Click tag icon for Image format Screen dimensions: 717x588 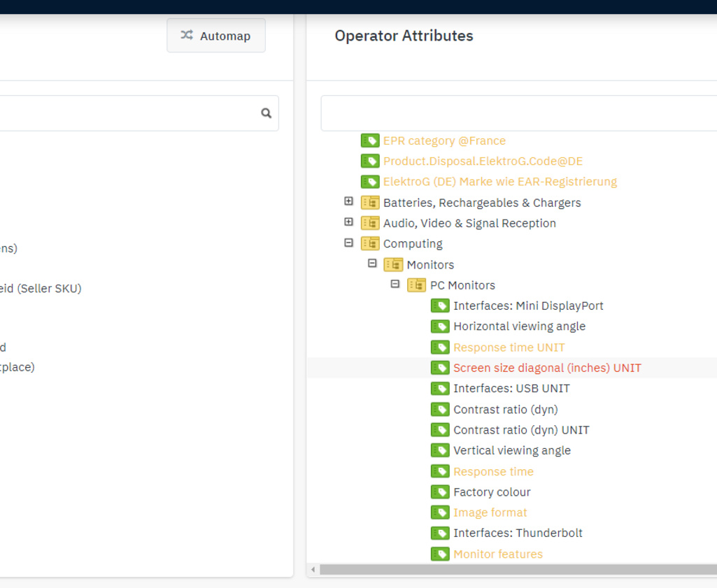pyautogui.click(x=440, y=512)
